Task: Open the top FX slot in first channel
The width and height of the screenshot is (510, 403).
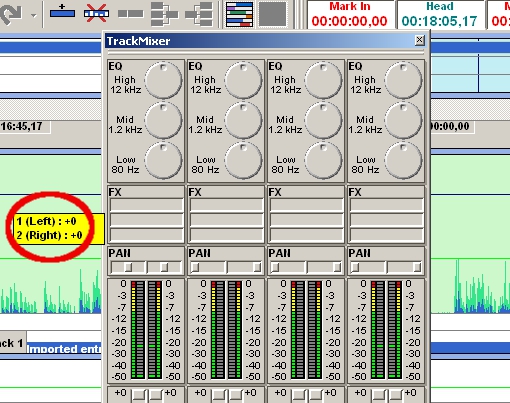Action: coord(146,205)
